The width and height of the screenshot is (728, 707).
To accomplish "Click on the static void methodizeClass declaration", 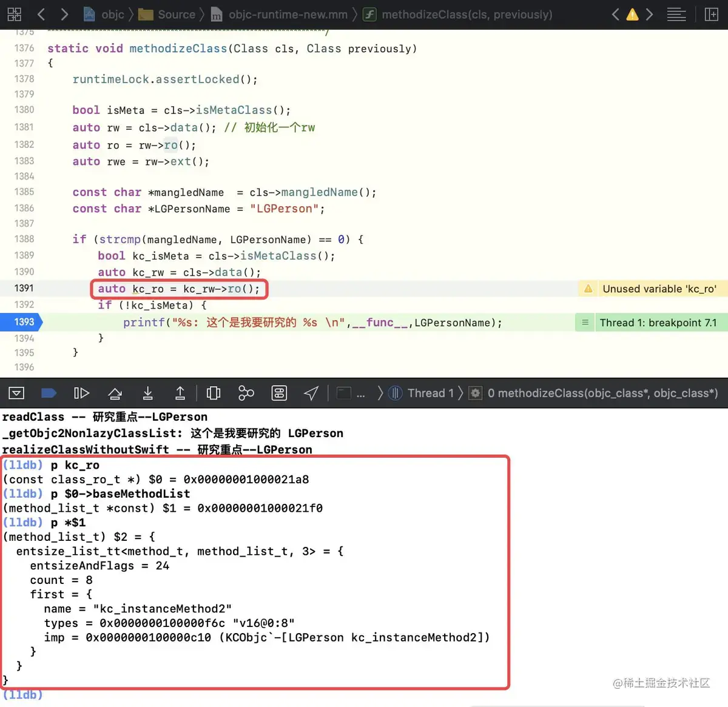I will click(x=232, y=49).
